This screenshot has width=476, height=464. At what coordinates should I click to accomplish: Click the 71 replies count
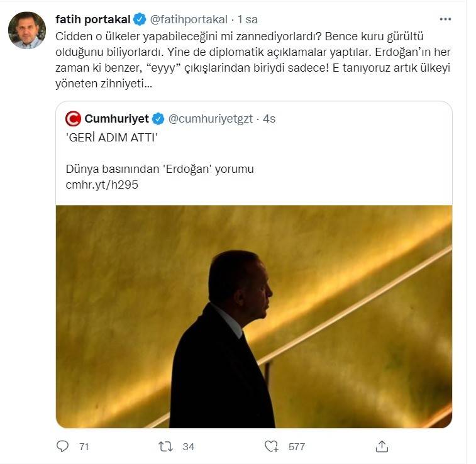pos(84,446)
